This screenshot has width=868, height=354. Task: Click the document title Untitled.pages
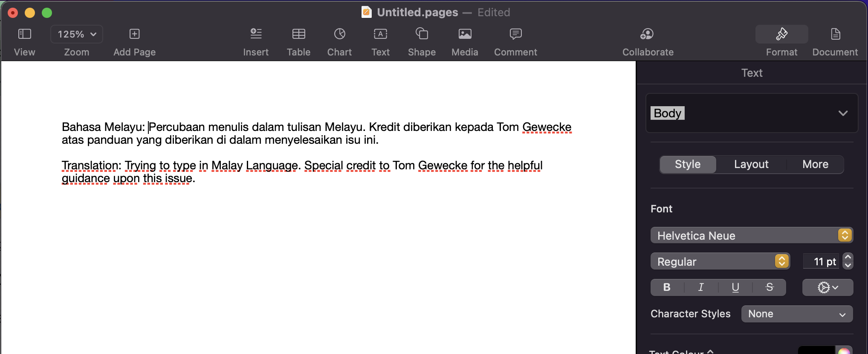[417, 12]
